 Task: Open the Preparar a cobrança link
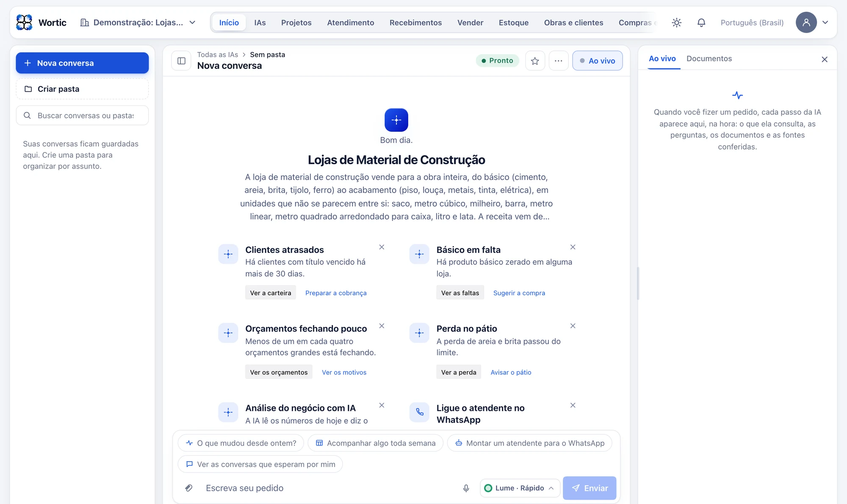tap(336, 293)
